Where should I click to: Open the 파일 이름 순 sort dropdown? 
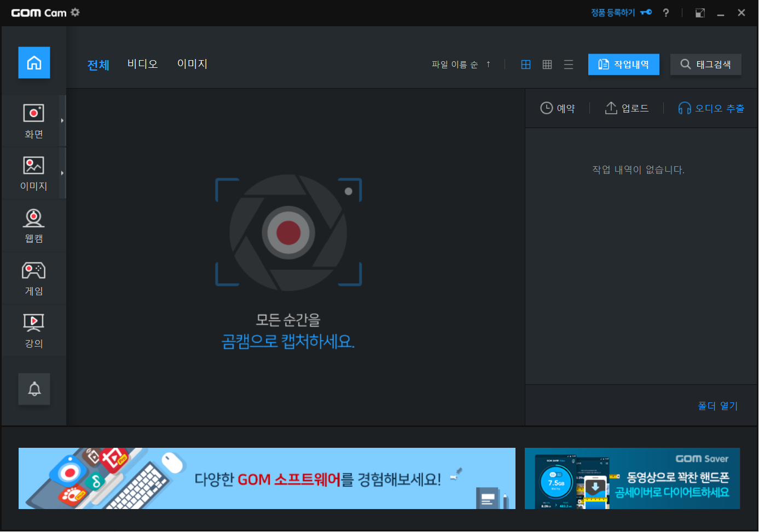pos(455,65)
